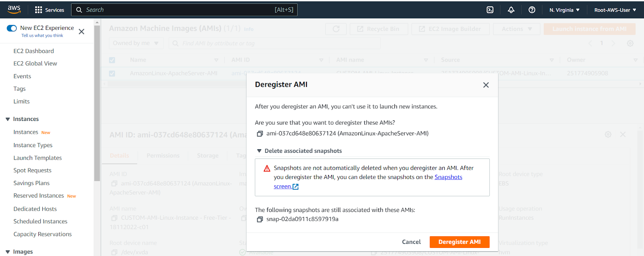Close the Deregister AMI dialog with X
This screenshot has width=644, height=256.
[486, 85]
